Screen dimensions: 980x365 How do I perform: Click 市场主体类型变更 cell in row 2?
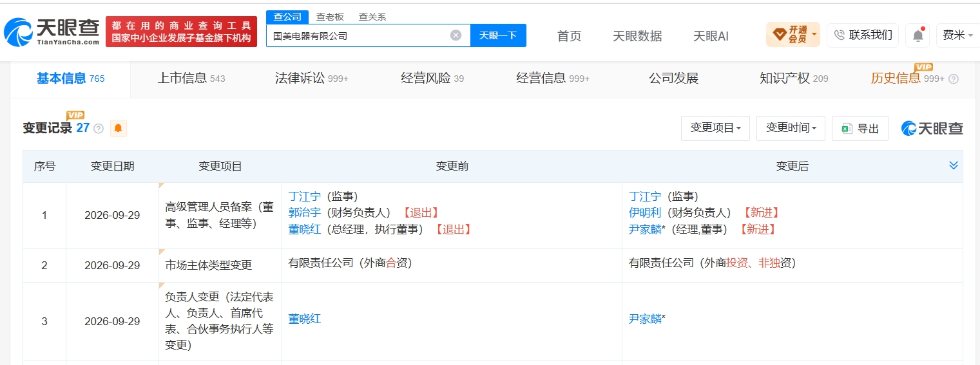[220, 265]
